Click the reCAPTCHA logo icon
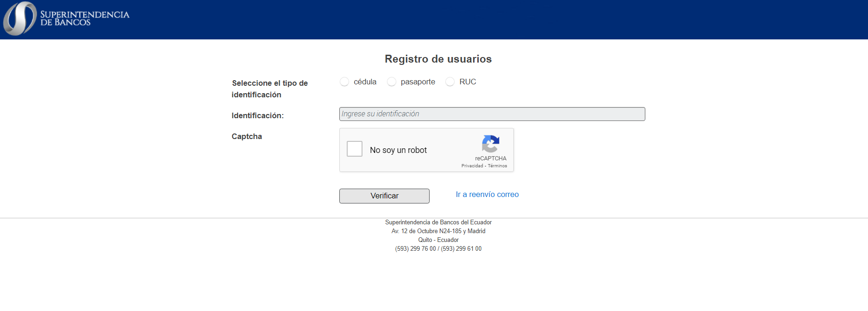This screenshot has width=868, height=311. (491, 144)
